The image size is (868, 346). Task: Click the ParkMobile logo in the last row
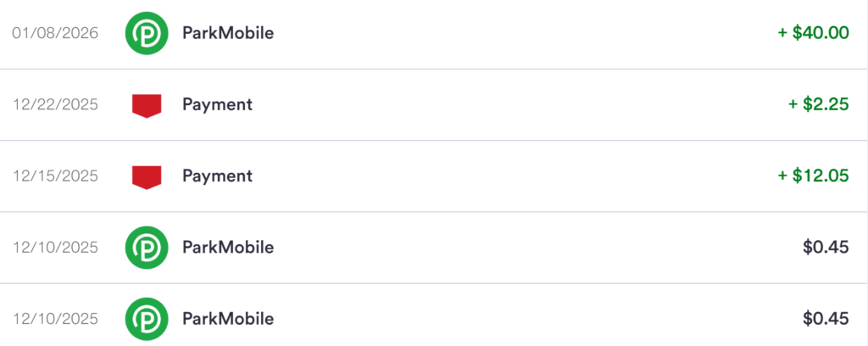click(x=146, y=319)
